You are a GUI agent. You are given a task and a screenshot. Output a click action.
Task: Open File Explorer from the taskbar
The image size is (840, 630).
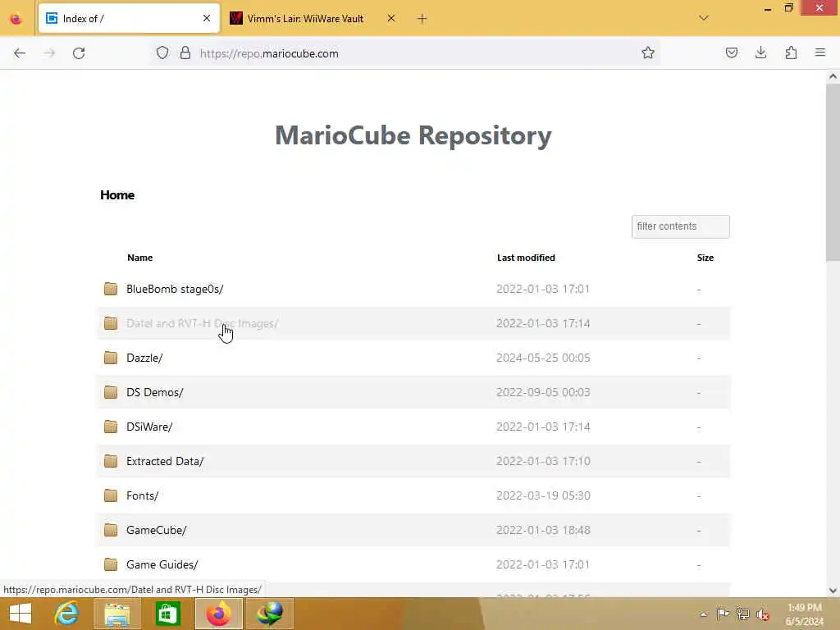click(x=117, y=614)
